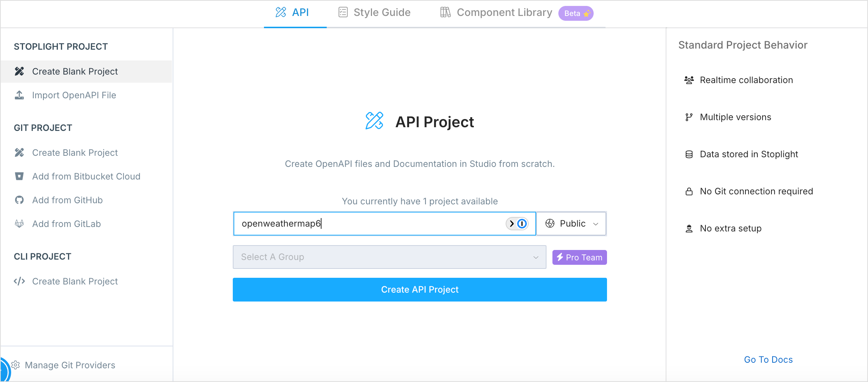Image resolution: width=868 pixels, height=382 pixels.
Task: Click the person icon for No extra setup
Action: click(x=689, y=228)
